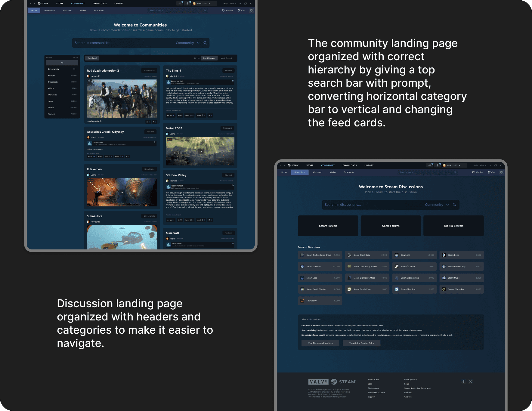Select Guides in the forums sidebar
Image resolution: width=532 pixels, height=411 pixels.
[62, 108]
